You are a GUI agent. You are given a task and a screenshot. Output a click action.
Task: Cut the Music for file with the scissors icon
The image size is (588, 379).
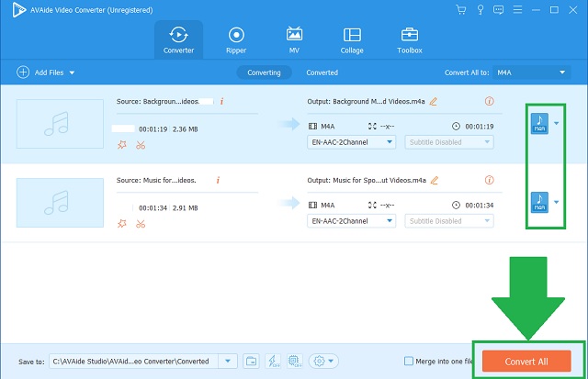(141, 224)
